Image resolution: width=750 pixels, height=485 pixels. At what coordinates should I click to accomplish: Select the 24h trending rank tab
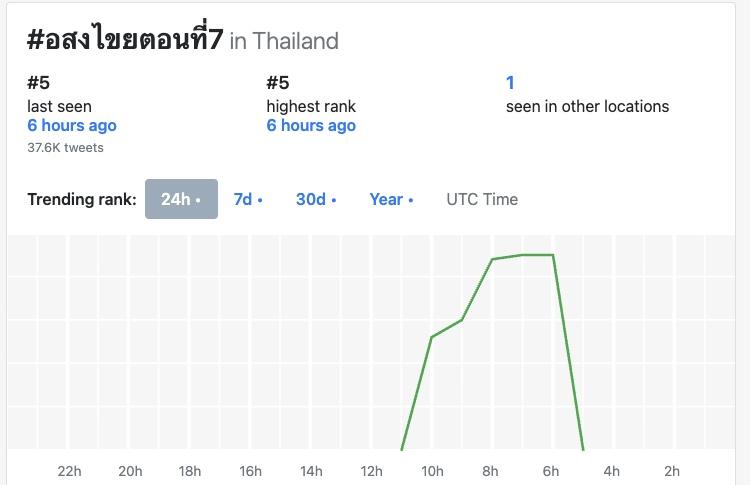tap(181, 199)
